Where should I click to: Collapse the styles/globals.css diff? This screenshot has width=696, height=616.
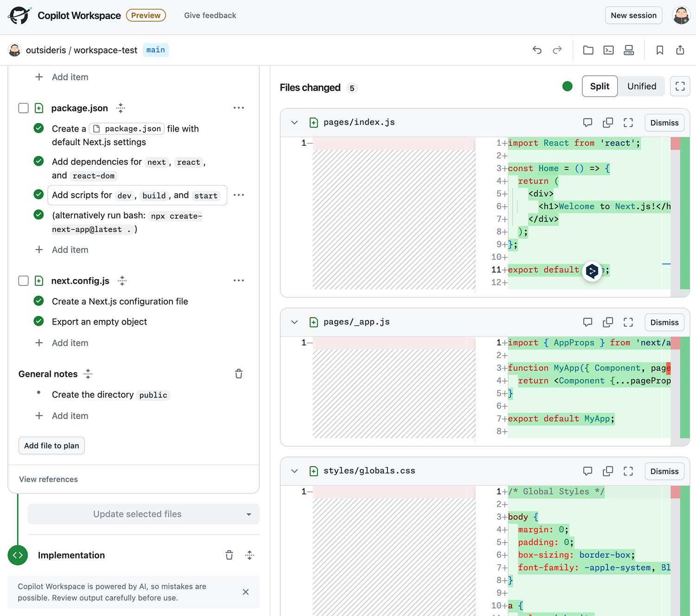coord(294,471)
